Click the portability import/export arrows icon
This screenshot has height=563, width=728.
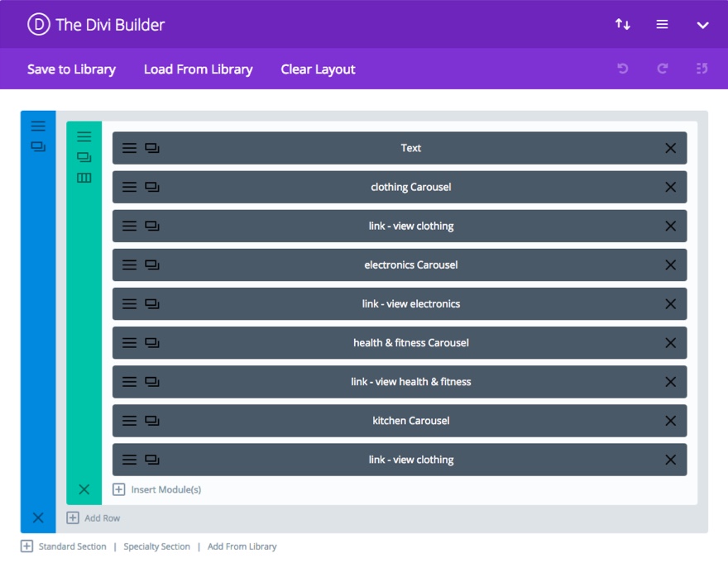[623, 24]
